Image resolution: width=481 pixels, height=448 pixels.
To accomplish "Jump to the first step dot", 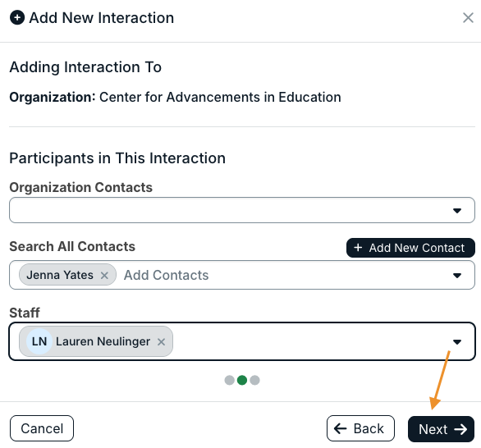I will click(230, 380).
